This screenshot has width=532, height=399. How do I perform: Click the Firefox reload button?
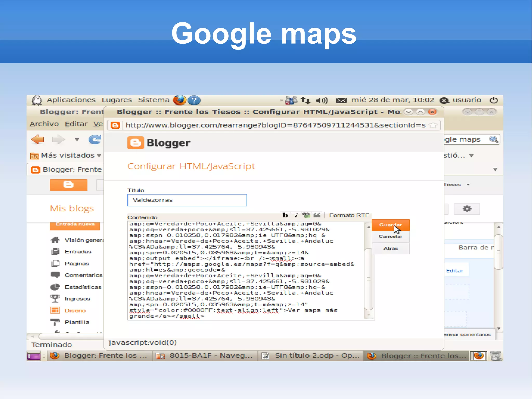[x=95, y=140]
